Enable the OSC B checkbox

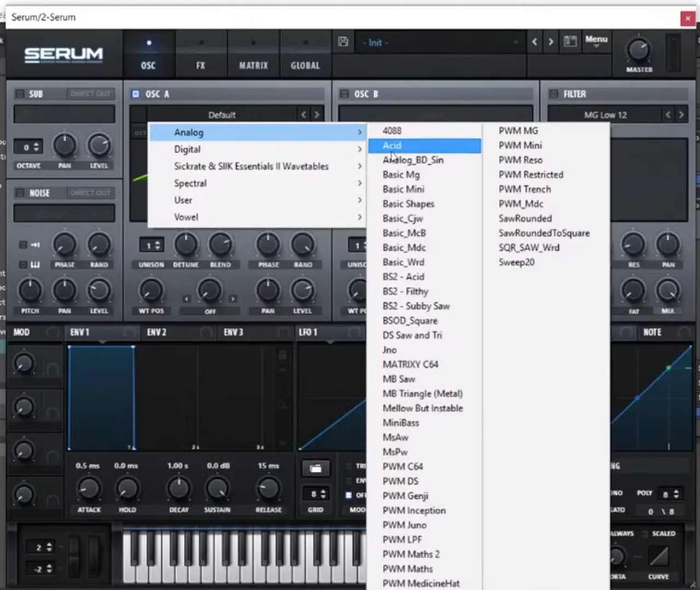click(345, 94)
